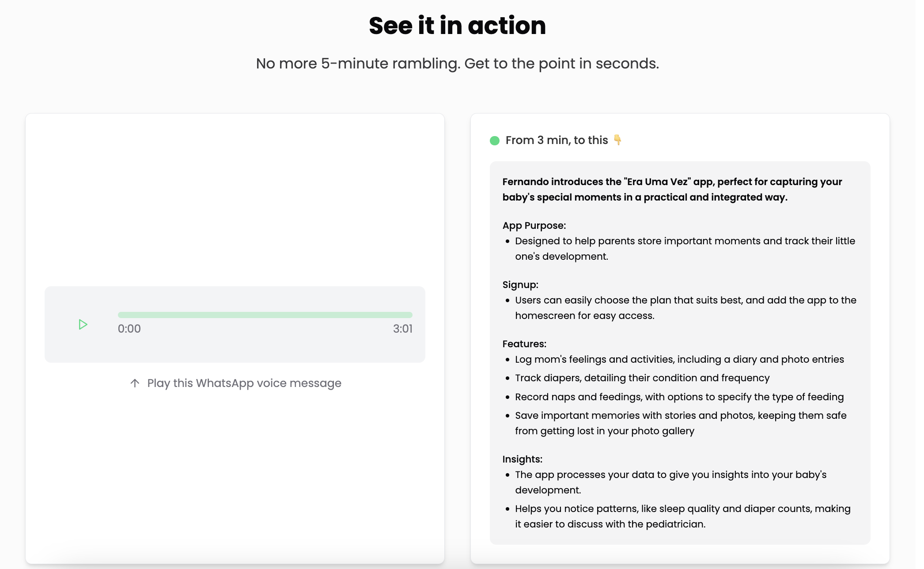Click the 3:01 duration label

tap(402, 329)
